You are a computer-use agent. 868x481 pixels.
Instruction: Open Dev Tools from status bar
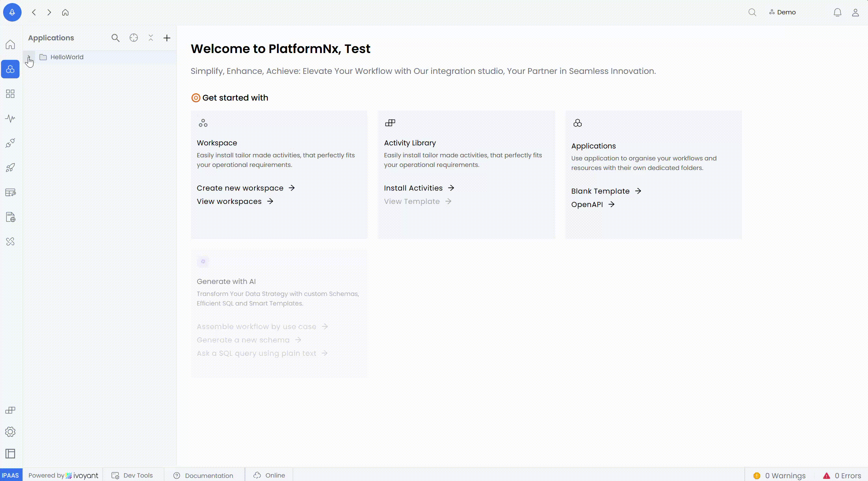coord(132,475)
